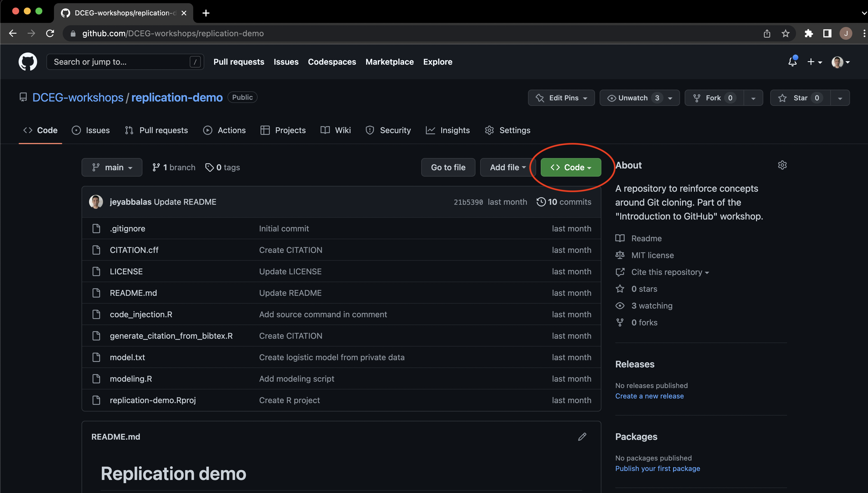Screen dimensions: 868x493
Task: Open the plus create-new menu
Action: pos(814,61)
